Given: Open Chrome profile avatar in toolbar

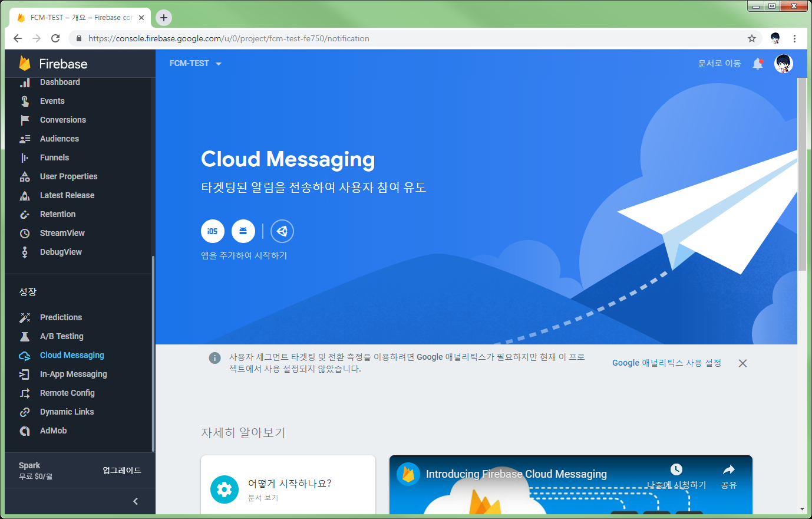Looking at the screenshot, I should click(775, 38).
